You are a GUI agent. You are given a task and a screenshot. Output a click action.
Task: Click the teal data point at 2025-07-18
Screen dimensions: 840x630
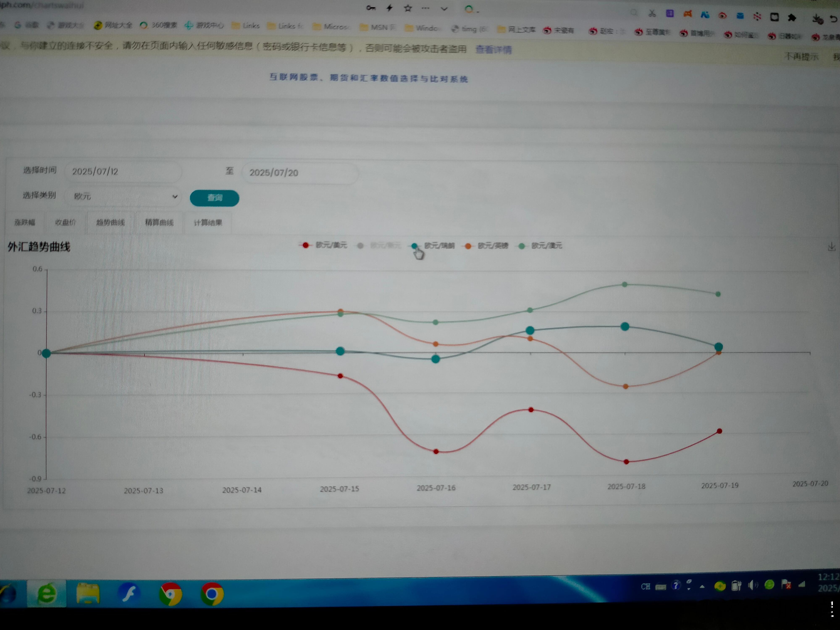pos(625,326)
